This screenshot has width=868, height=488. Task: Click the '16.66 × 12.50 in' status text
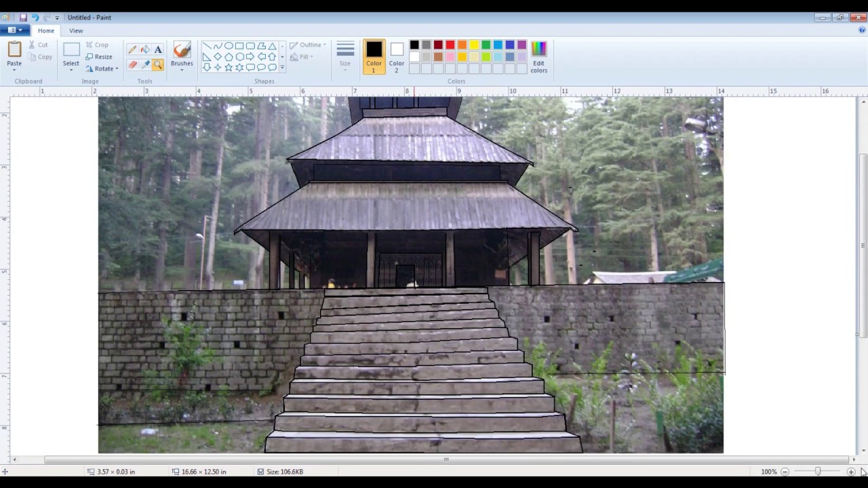pyautogui.click(x=204, y=472)
